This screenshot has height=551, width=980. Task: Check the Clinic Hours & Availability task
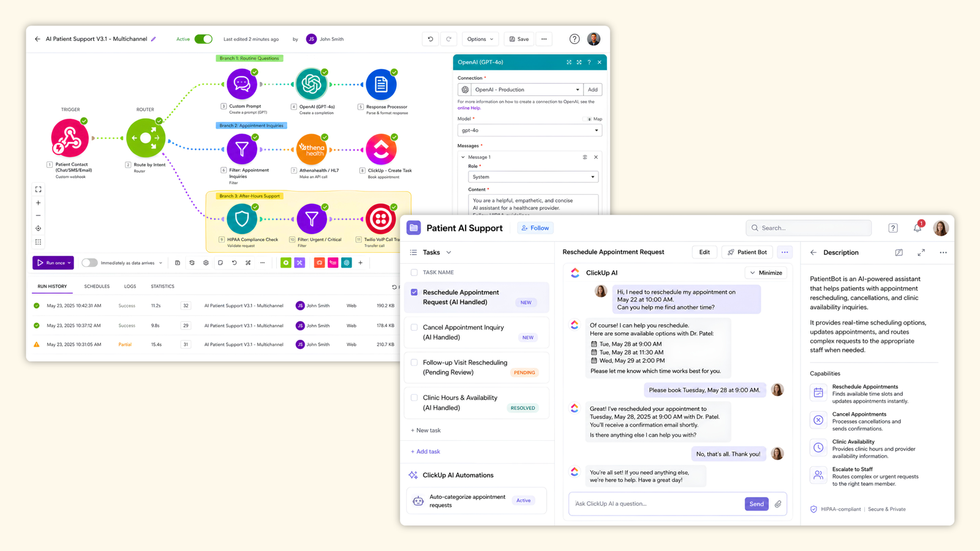click(x=414, y=397)
